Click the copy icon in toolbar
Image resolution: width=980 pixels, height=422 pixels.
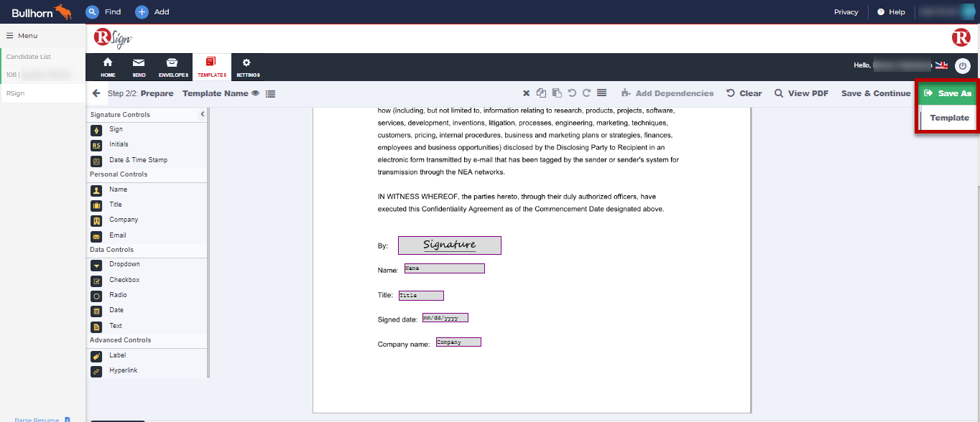[x=542, y=93]
